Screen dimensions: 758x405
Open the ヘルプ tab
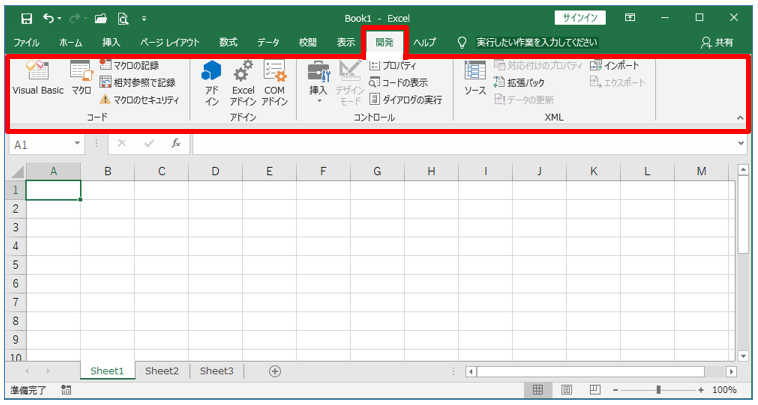tap(424, 43)
